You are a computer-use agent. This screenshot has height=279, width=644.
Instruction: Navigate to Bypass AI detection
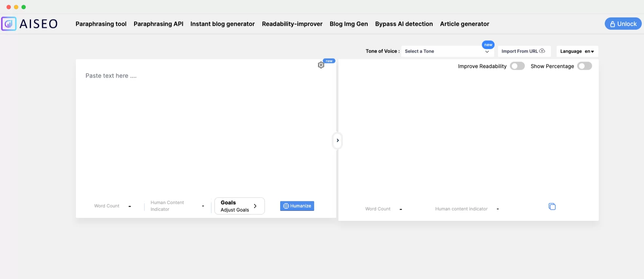point(404,24)
